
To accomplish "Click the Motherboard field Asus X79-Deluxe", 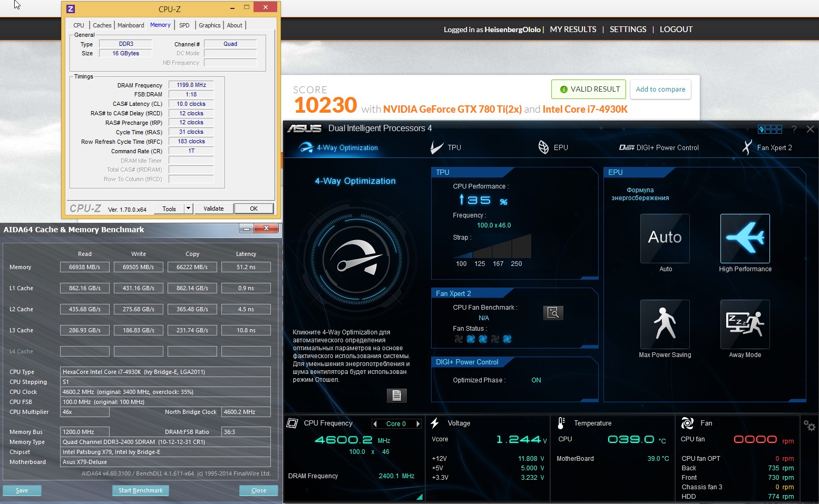I will click(165, 462).
